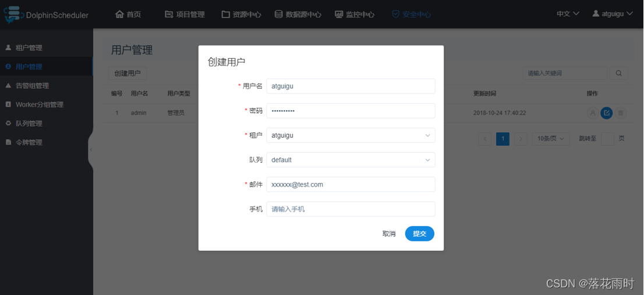Submit the form with 提交
Image resolution: width=644 pixels, height=295 pixels.
[419, 234]
